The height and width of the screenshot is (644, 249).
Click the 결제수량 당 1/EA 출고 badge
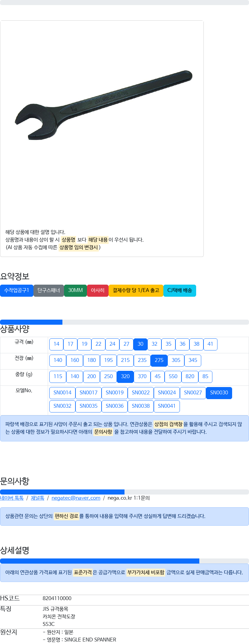pyautogui.click(x=136, y=290)
